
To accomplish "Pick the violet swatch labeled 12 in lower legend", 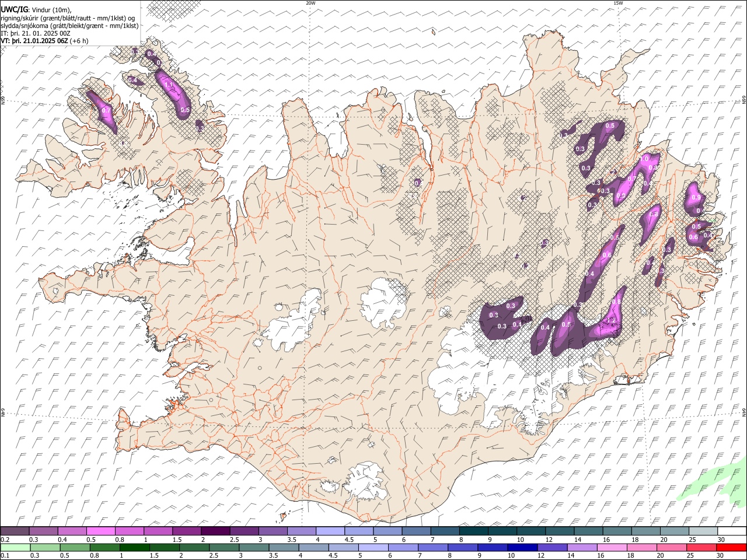I will click(x=552, y=547).
